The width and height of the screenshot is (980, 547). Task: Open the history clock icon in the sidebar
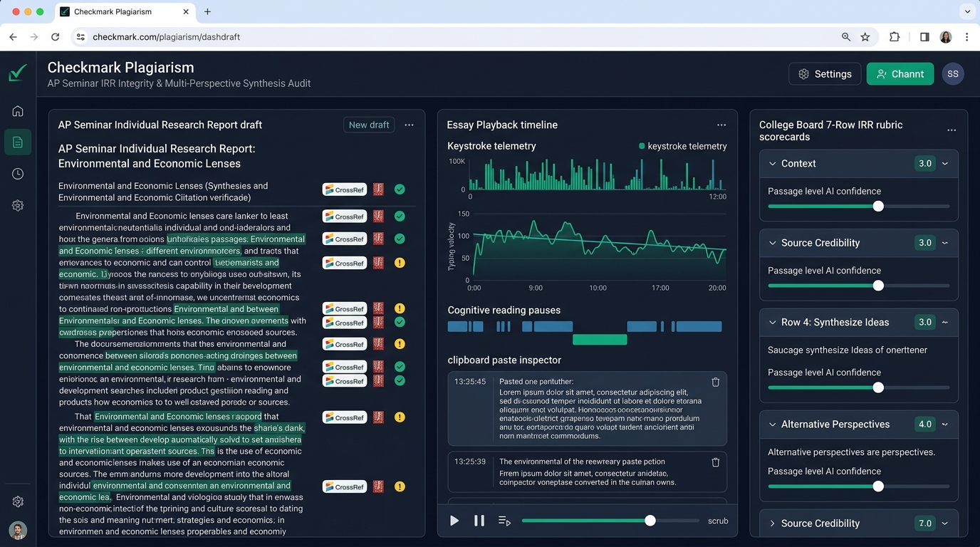pos(18,174)
